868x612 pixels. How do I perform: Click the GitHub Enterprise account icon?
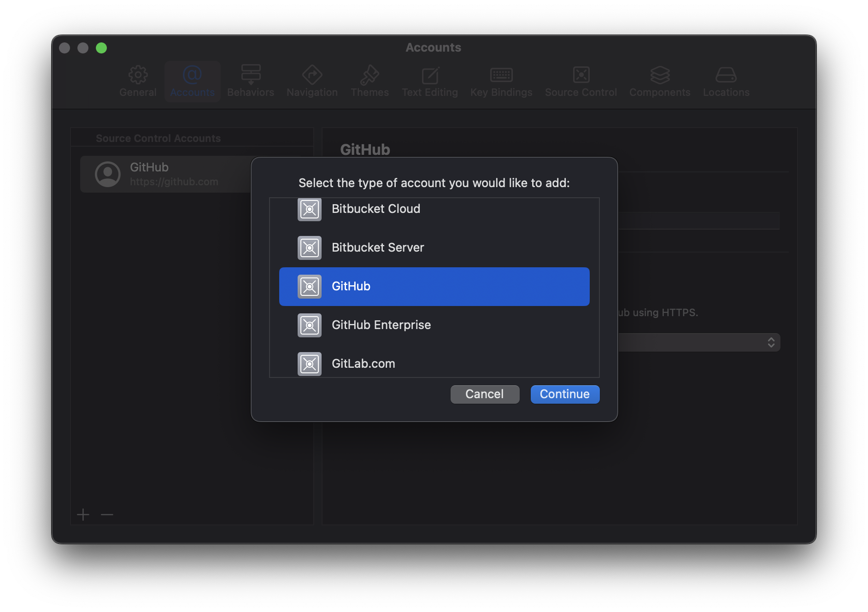tap(310, 325)
